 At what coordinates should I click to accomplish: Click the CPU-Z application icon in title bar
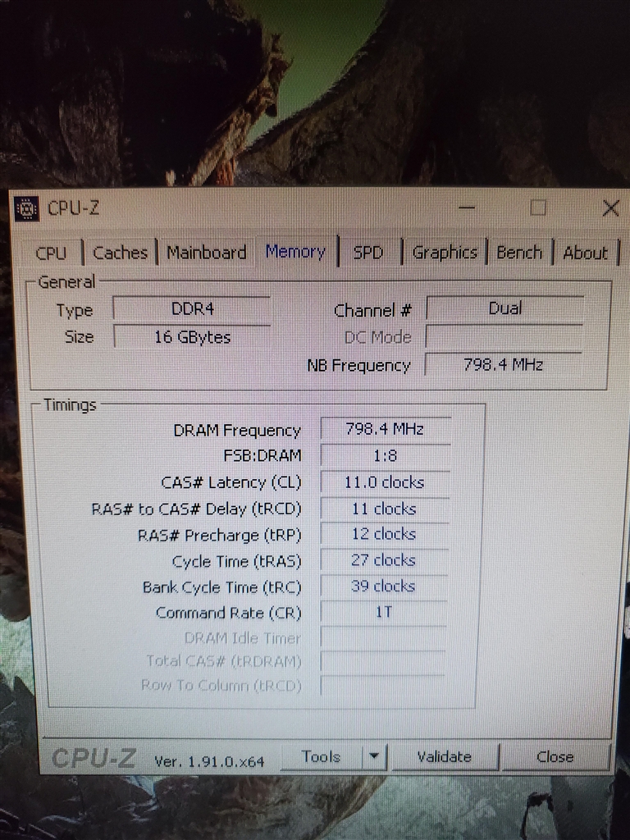pos(26,208)
